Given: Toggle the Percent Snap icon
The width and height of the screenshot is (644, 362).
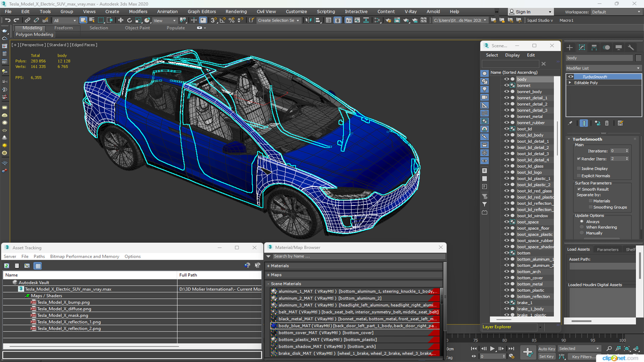Looking at the screenshot, I should coord(231,20).
